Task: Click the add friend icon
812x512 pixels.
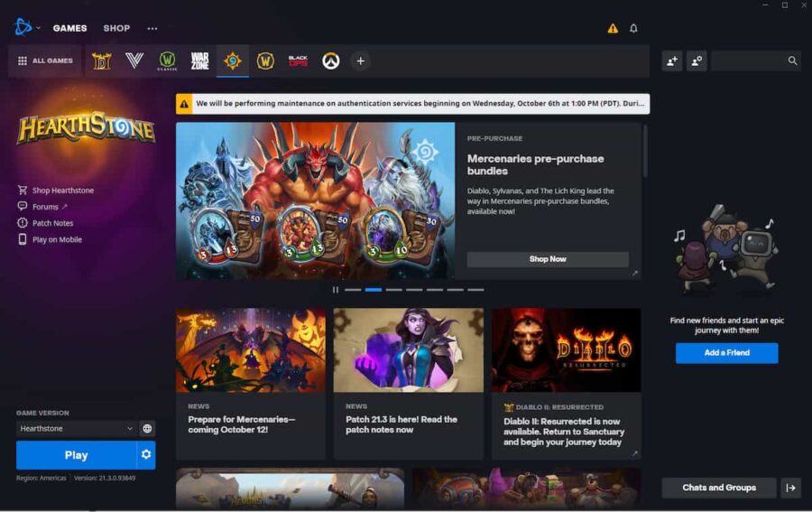Action: (672, 61)
